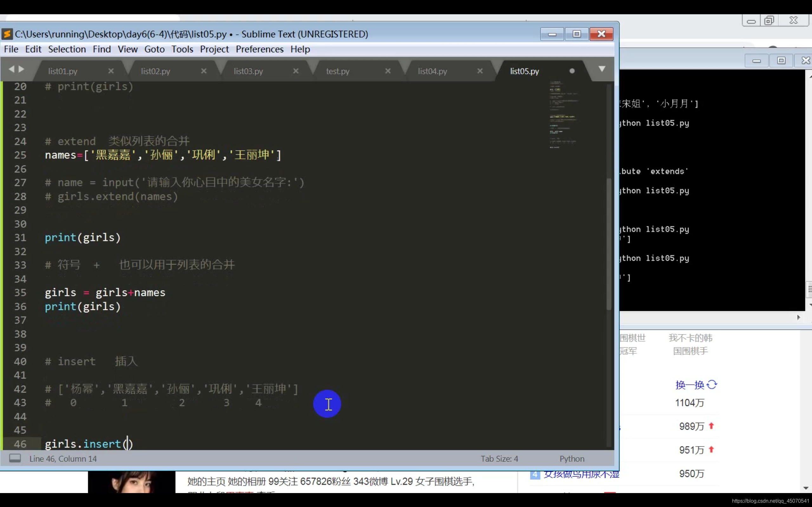Viewport: 812px width, 507px height.
Task: Click the unsaved dot on list05.py tab
Action: 572,71
